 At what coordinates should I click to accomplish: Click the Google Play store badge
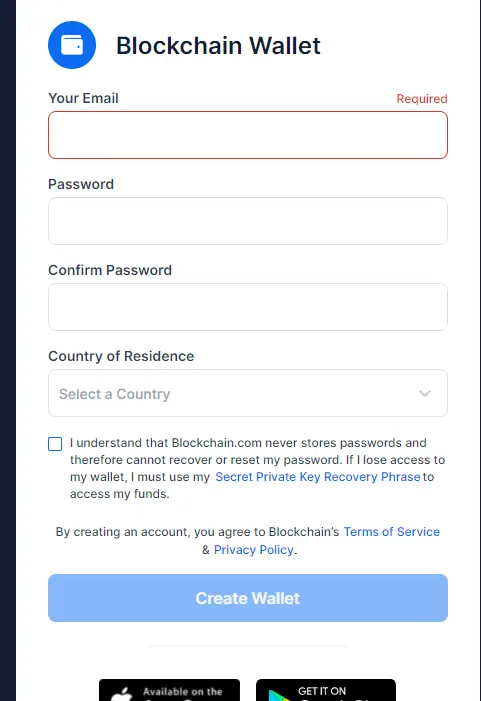326,690
